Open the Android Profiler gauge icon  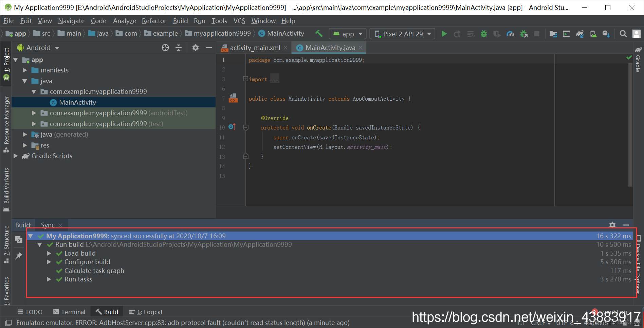pyautogui.click(x=510, y=34)
